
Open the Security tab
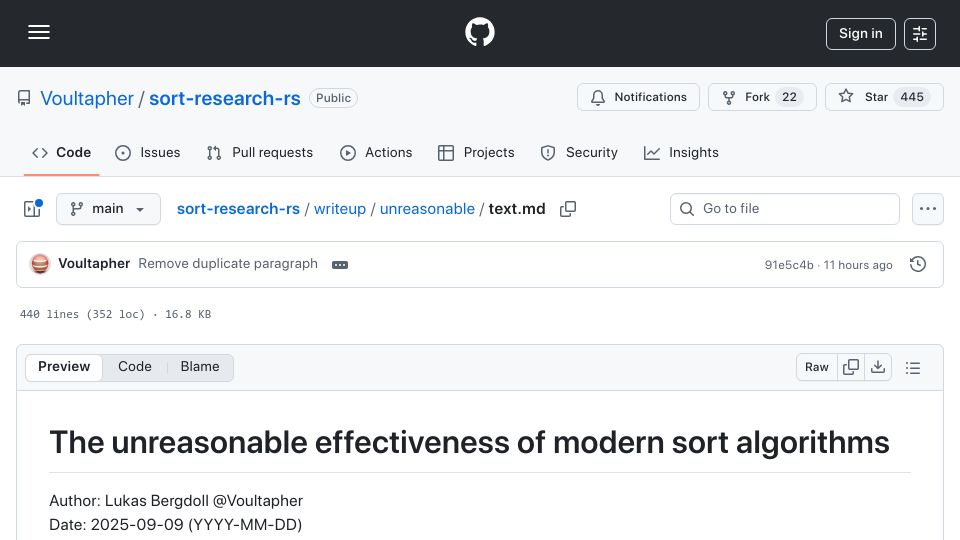(579, 152)
